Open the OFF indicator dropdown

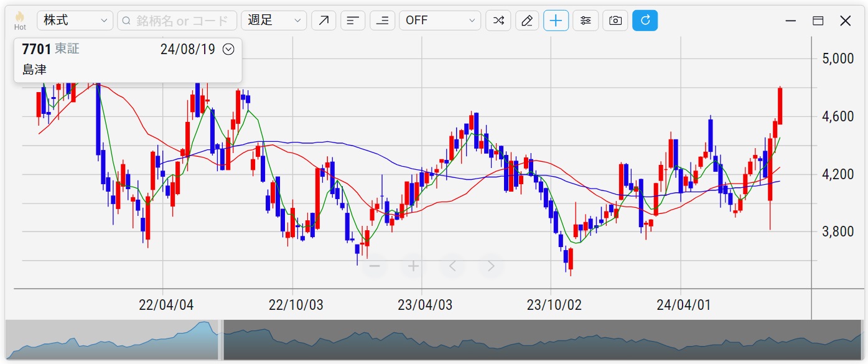pyautogui.click(x=440, y=21)
